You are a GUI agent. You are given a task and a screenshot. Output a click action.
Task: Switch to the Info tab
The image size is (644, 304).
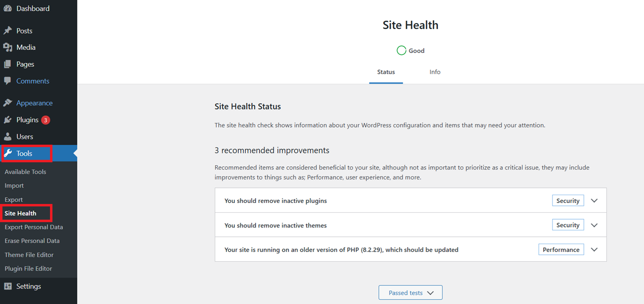[x=435, y=72]
